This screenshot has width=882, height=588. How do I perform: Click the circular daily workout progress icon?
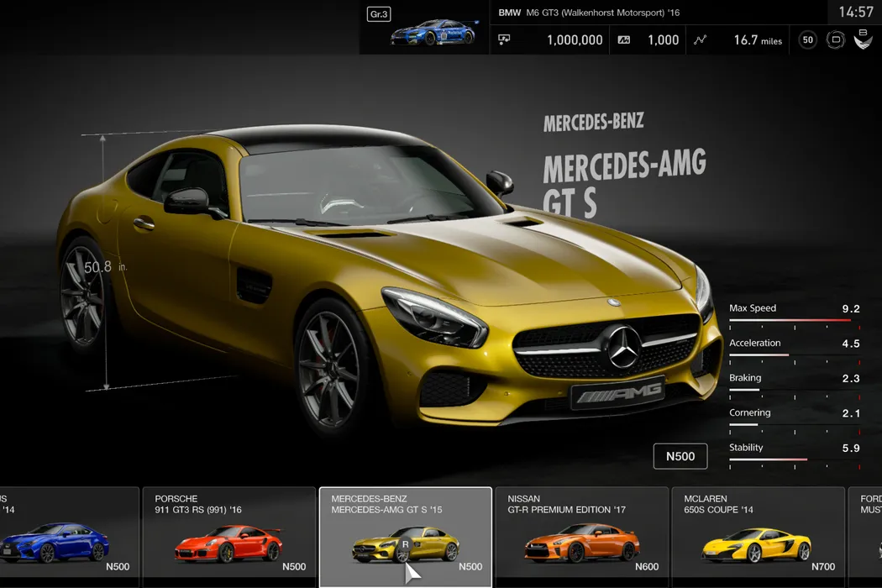[835, 39]
